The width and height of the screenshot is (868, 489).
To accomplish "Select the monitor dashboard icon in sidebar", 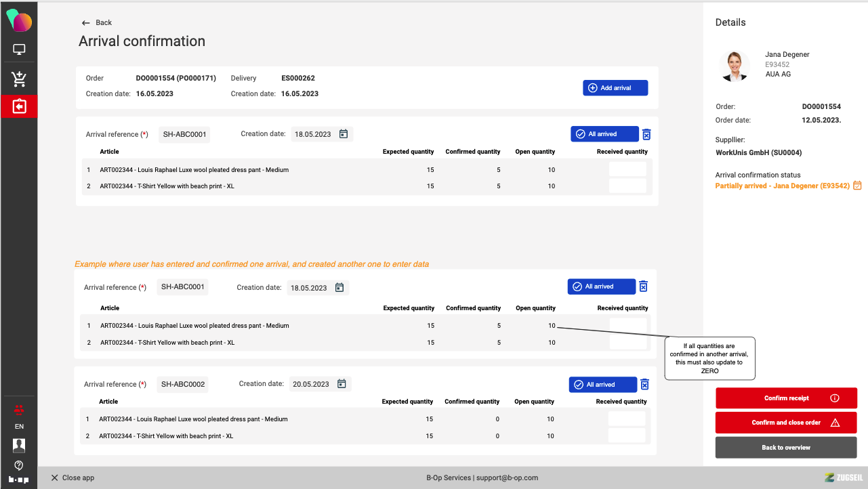I will point(19,49).
